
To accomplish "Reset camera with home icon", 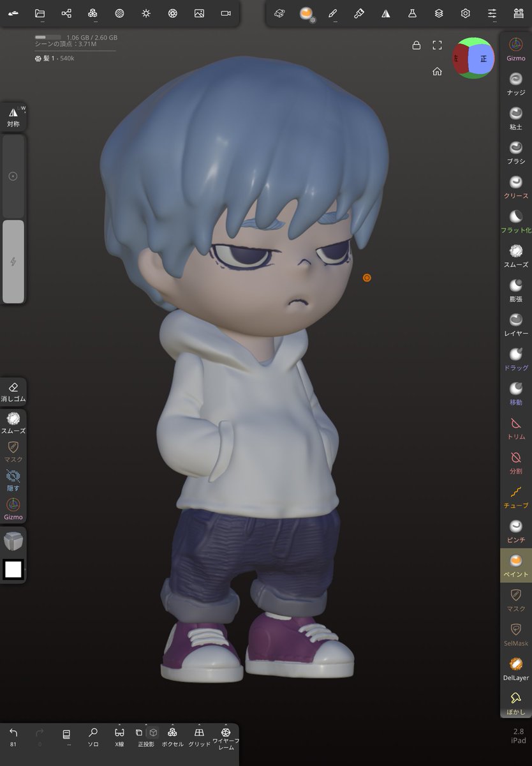I will point(437,71).
